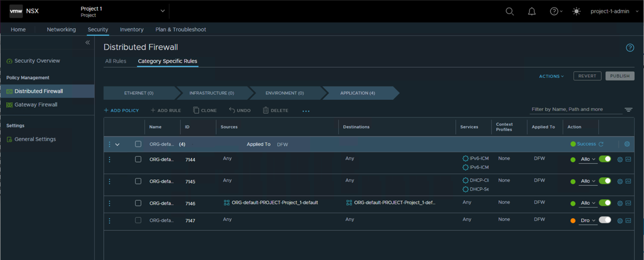Collapse the ORG-default policy row chevron

118,144
